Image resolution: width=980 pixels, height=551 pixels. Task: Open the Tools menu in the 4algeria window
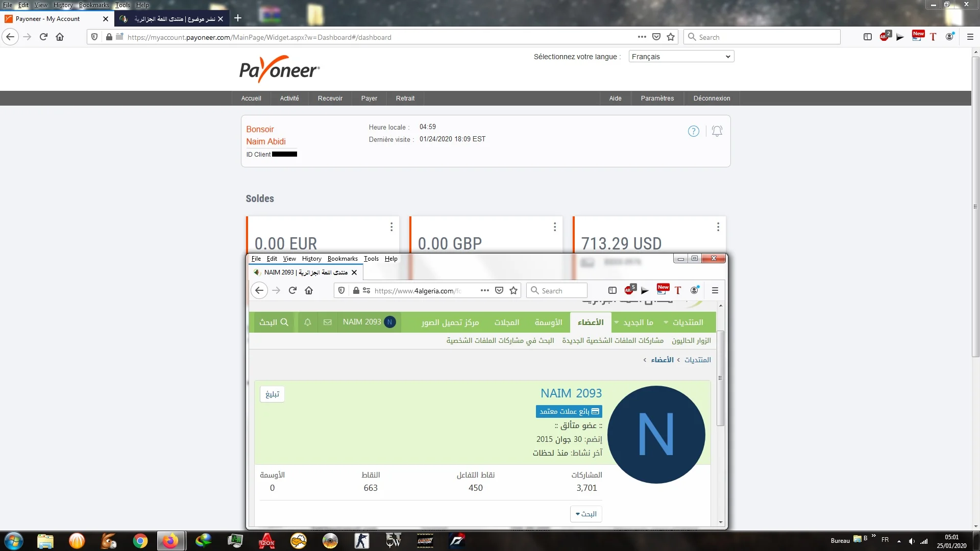tap(371, 259)
